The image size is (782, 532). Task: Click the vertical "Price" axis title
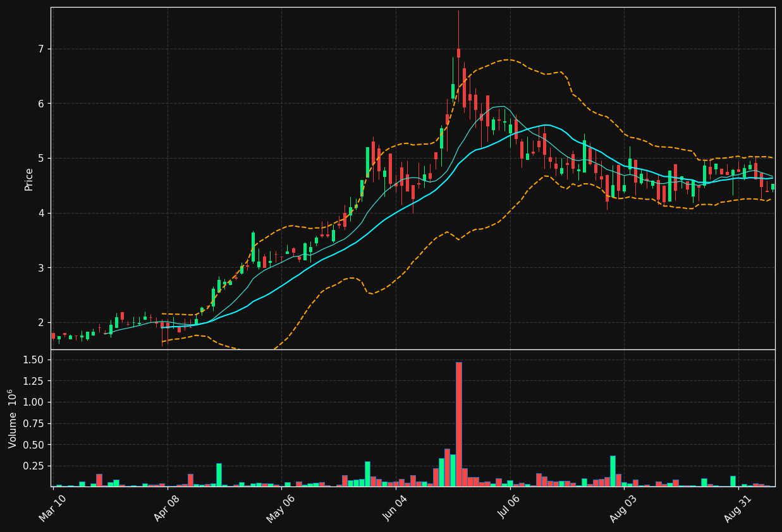pos(29,179)
